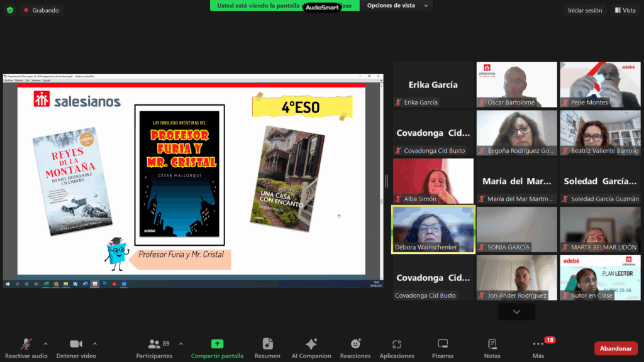Click the 4ºESO yellow label
644x362 pixels.
click(302, 107)
